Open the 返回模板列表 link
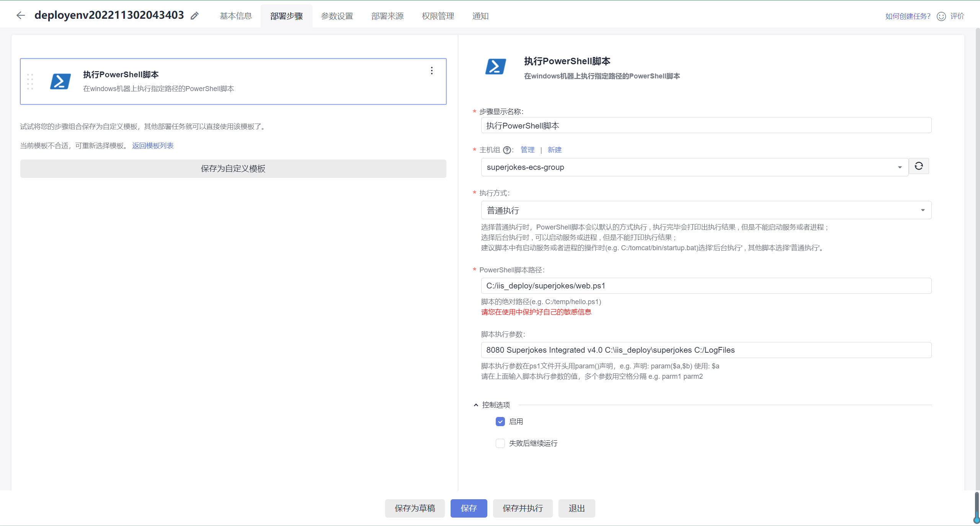 (153, 146)
